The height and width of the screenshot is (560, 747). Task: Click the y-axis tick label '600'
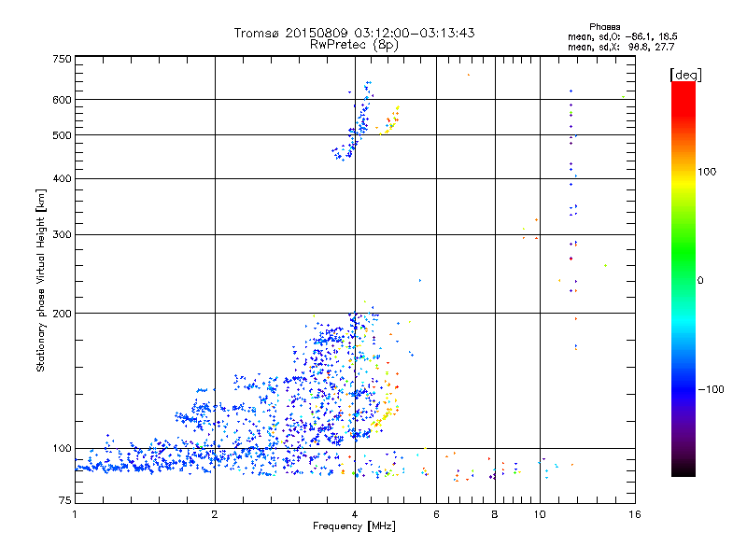click(x=63, y=100)
